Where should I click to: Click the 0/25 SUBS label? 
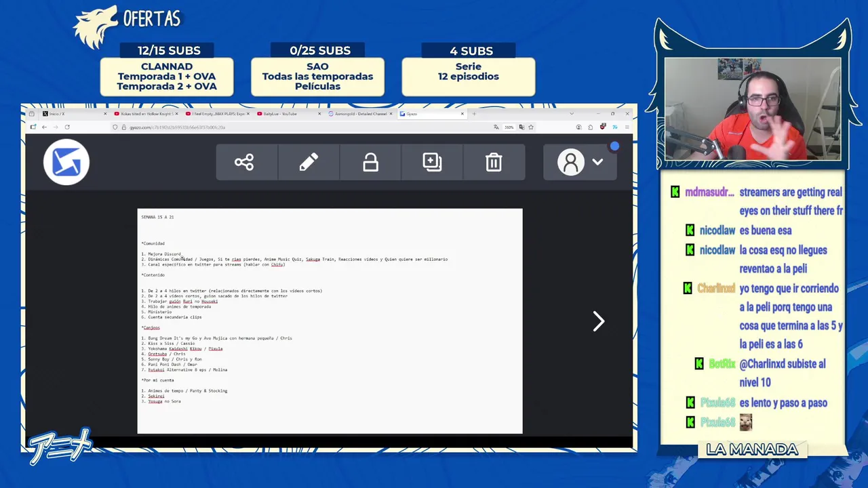[320, 51]
